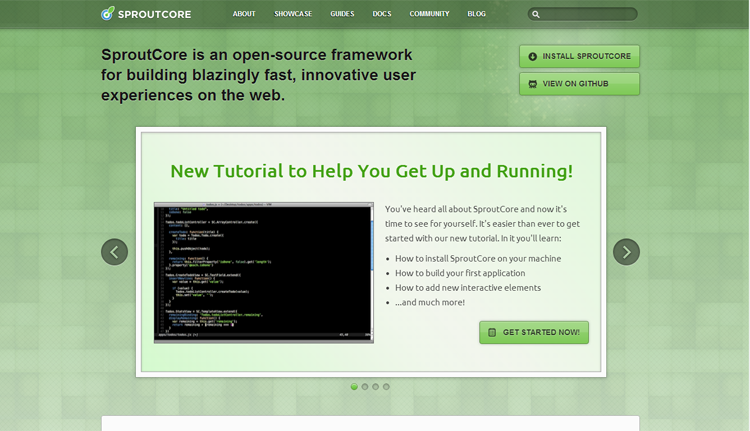Click the SPROUTCORE brand name text

(x=154, y=14)
